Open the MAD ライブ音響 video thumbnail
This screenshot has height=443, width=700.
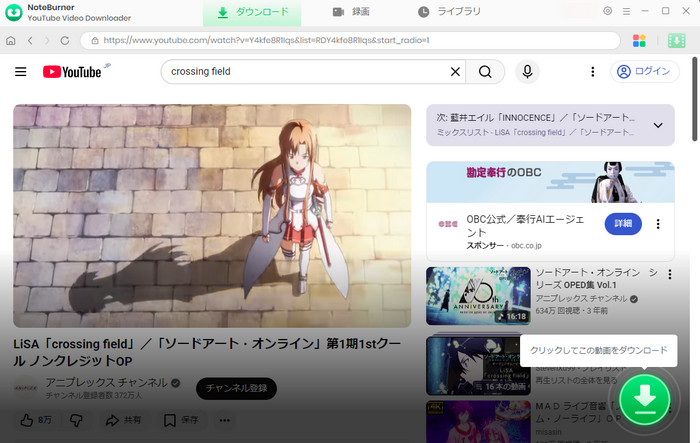click(478, 422)
